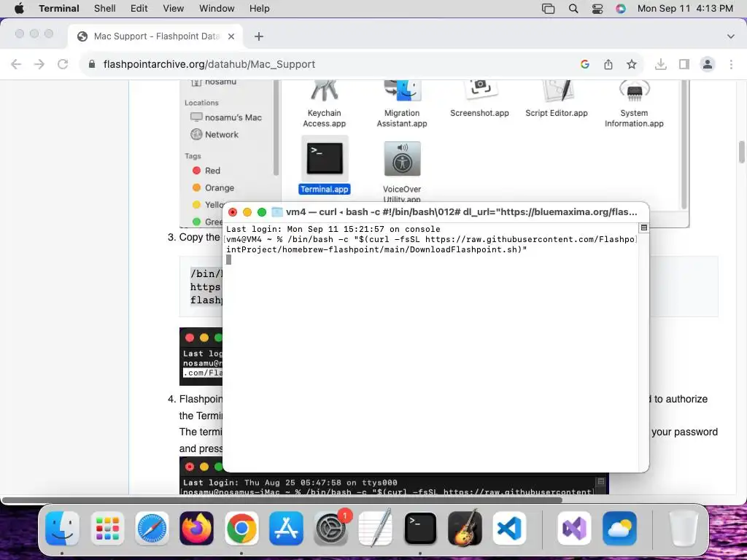This screenshot has height=560, width=747.
Task: Click the lock site info icon
Action: coord(92,64)
